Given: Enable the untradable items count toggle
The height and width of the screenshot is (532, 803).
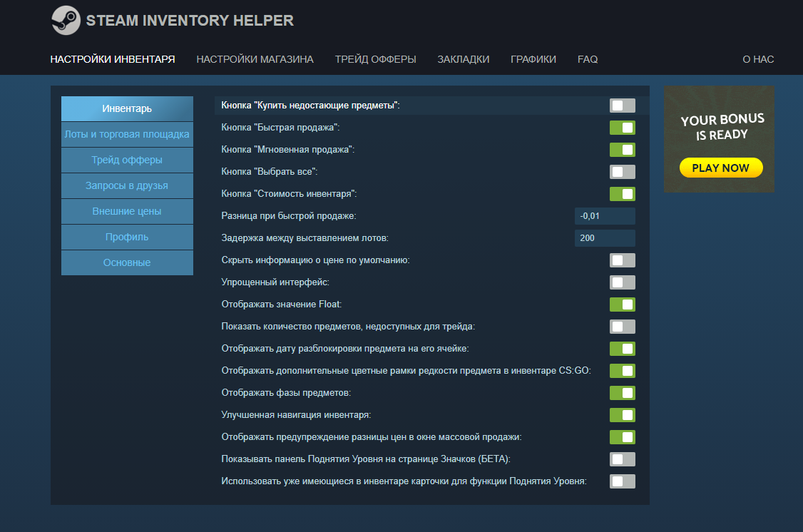Looking at the screenshot, I should 623,326.
